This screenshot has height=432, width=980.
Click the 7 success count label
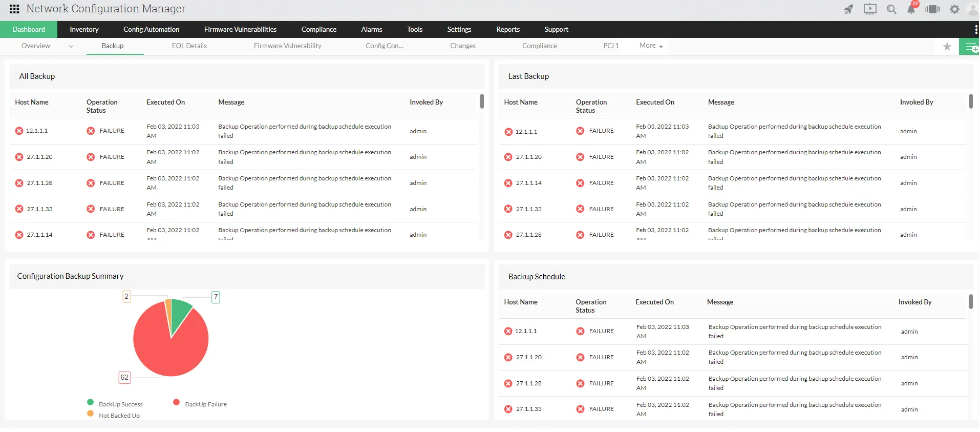216,297
